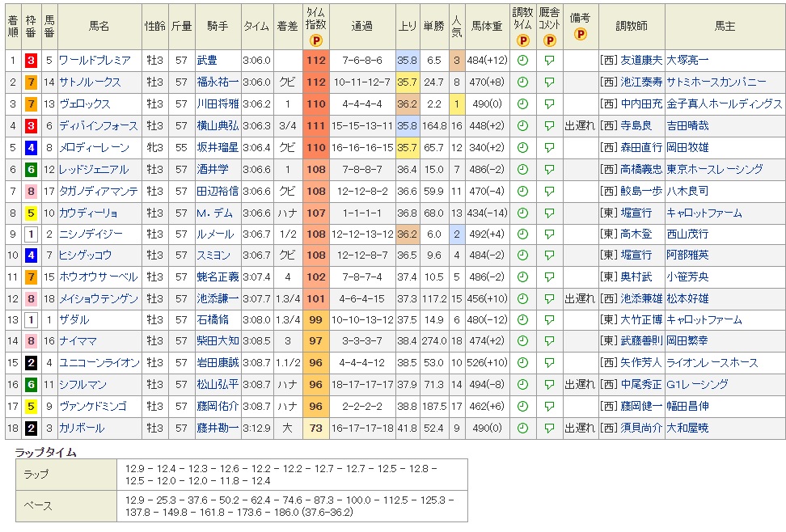The width and height of the screenshot is (786, 532).
Task: Click time index 112 for ワールドプレミア
Action: coord(316,61)
